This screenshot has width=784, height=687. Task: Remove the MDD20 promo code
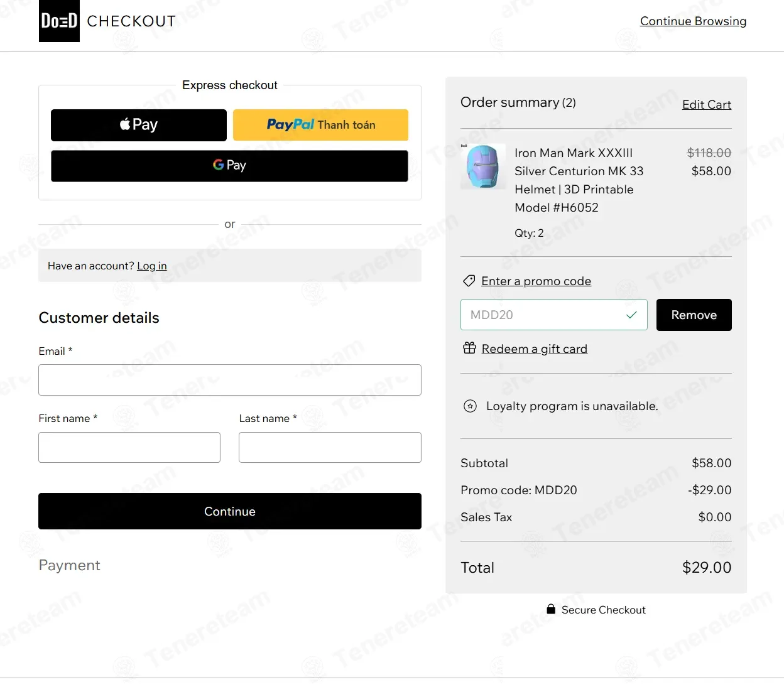point(694,315)
